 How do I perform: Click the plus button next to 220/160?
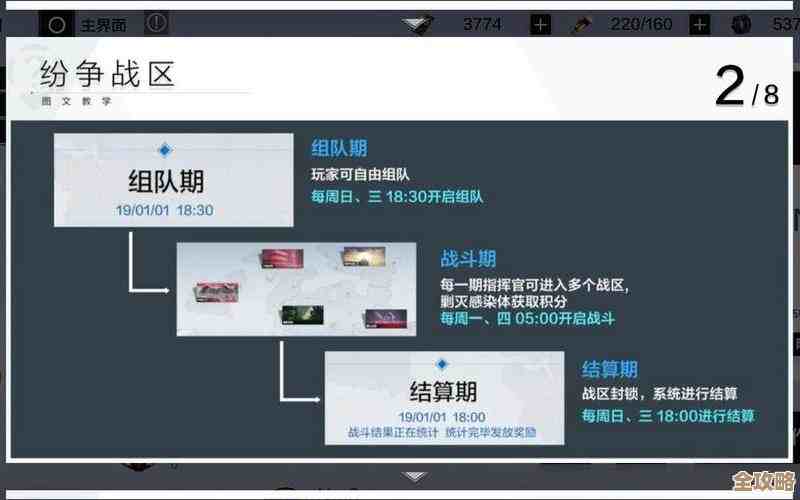699,24
